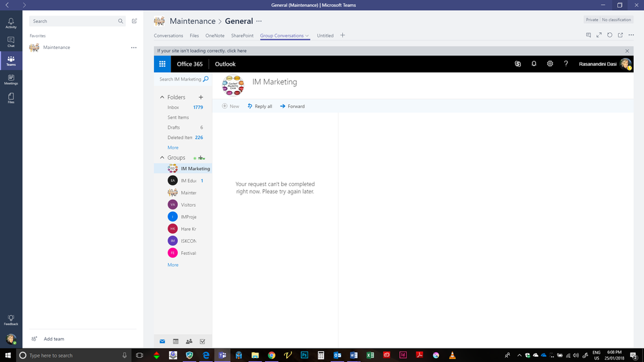
Task: Collapse the Groups section
Action: (162, 158)
